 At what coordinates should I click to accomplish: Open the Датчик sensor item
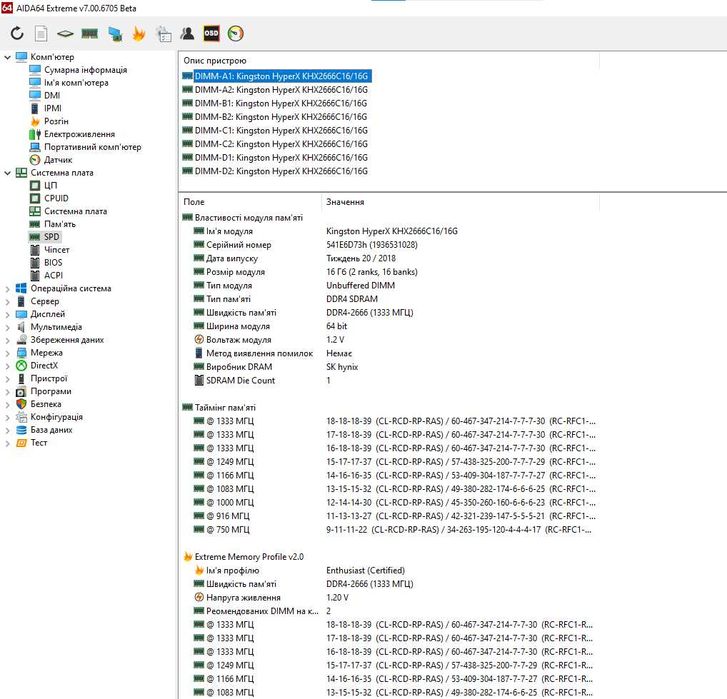click(58, 160)
